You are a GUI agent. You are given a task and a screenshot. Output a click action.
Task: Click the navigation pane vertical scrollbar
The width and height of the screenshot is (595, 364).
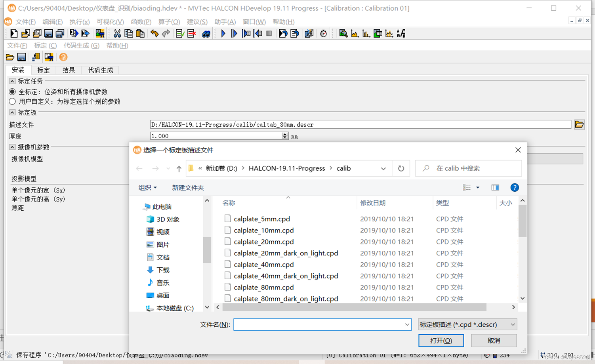(207, 250)
